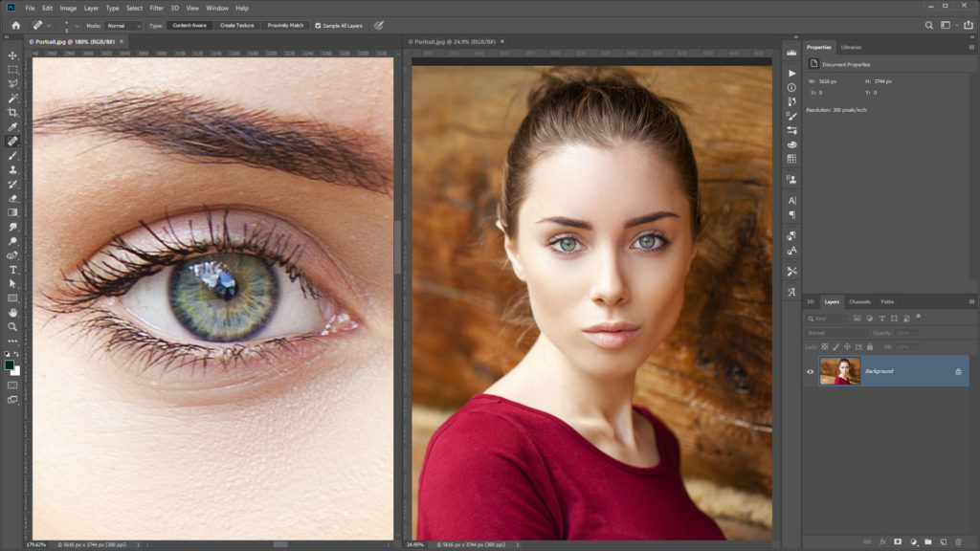Image resolution: width=980 pixels, height=551 pixels.
Task: Select the Move tool
Action: coord(11,55)
